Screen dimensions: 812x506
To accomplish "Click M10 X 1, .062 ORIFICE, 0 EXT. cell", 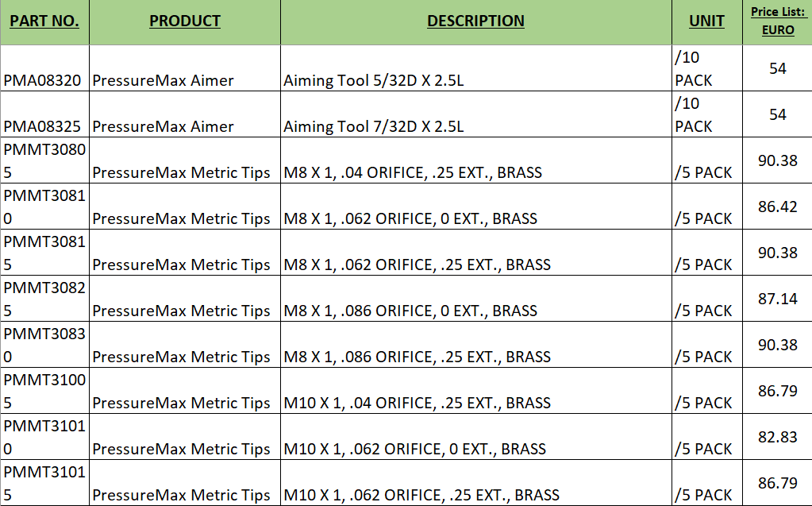I will click(476, 438).
